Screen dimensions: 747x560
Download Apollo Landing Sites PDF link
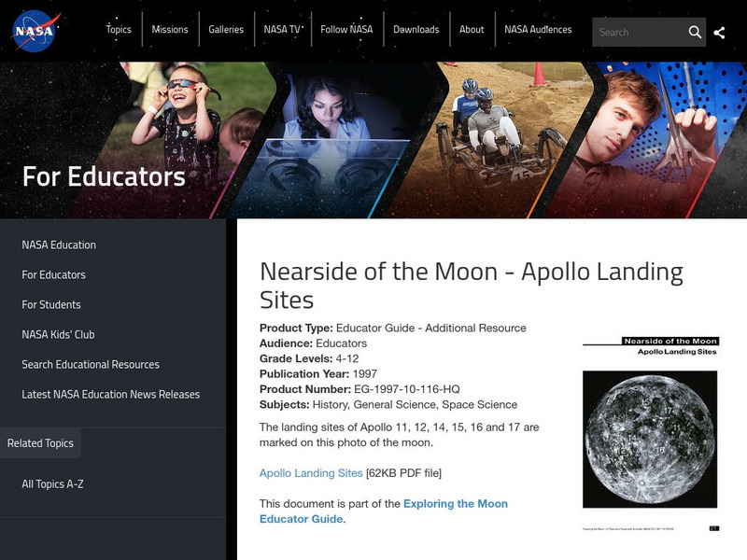[311, 473]
